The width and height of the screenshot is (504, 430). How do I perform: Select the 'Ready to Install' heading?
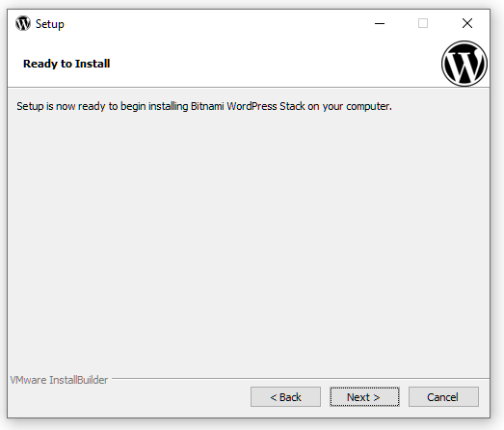coord(66,64)
